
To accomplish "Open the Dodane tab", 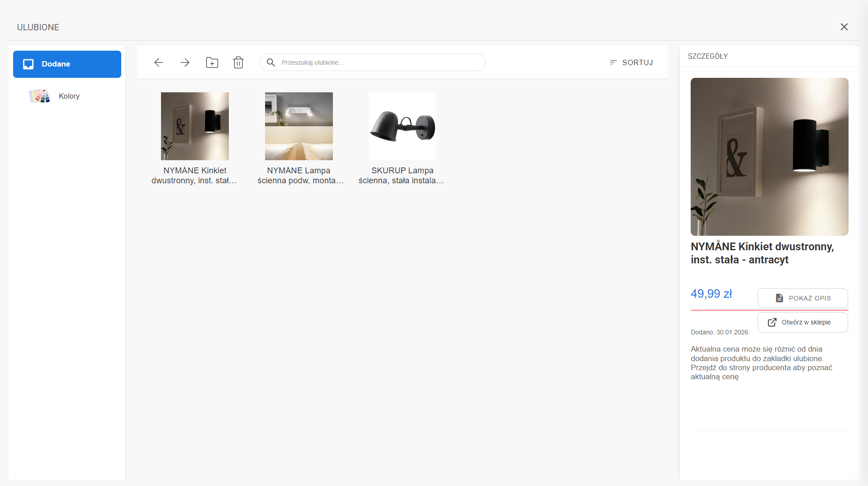I will coord(67,64).
